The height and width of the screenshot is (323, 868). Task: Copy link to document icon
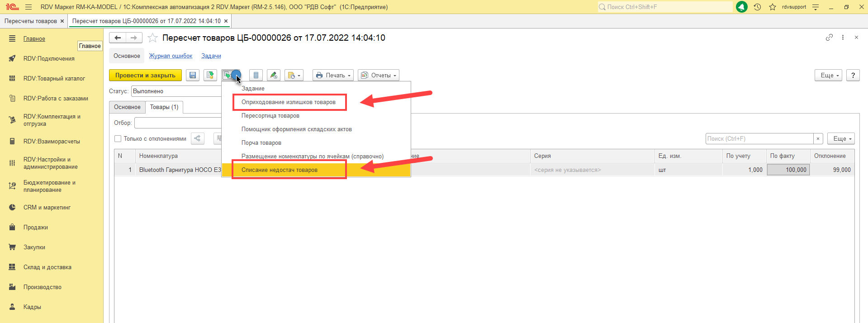(x=829, y=38)
